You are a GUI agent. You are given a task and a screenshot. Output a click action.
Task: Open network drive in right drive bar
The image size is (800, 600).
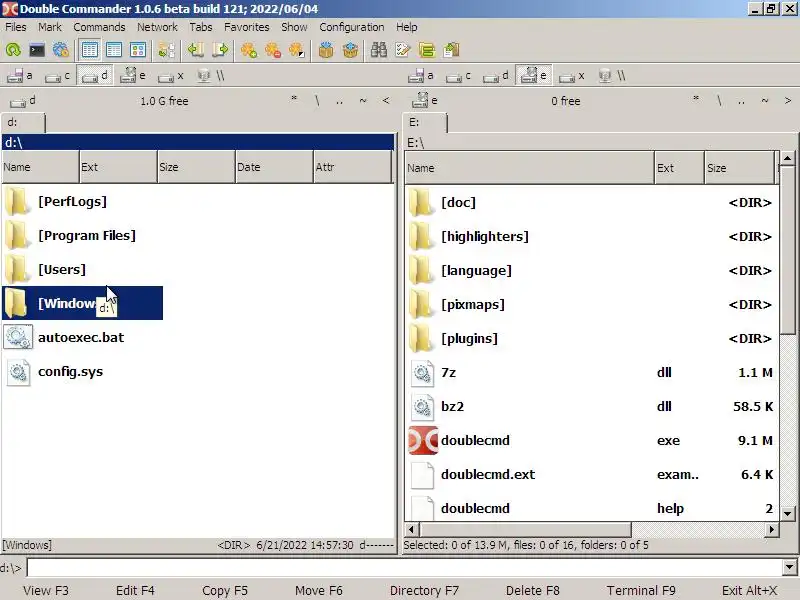(612, 76)
